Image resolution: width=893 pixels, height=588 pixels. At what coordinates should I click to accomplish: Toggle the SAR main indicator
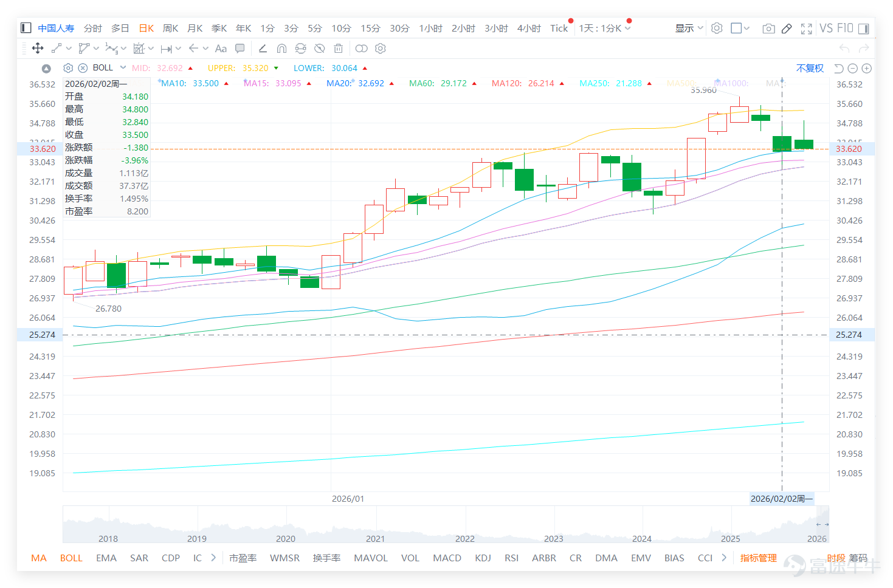pos(139,558)
